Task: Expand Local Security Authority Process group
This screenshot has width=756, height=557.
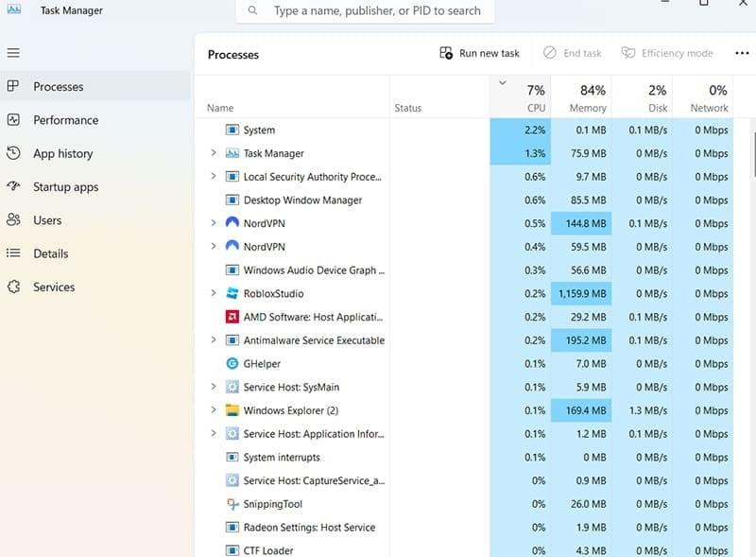Action: pyautogui.click(x=214, y=176)
